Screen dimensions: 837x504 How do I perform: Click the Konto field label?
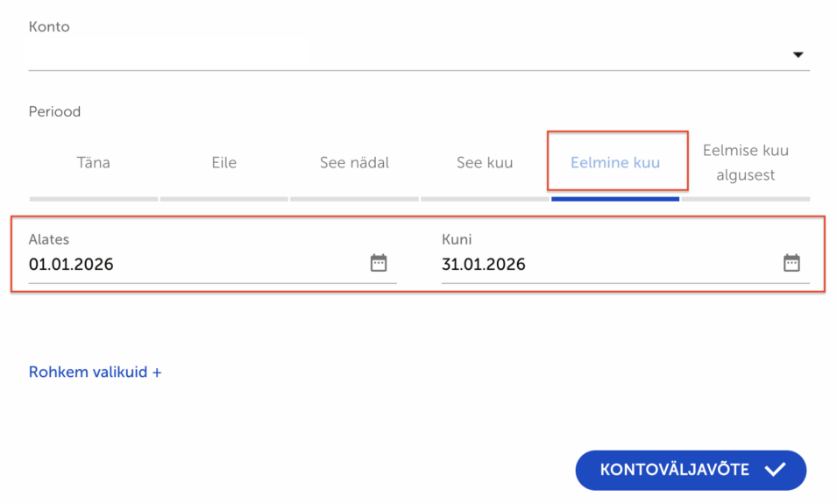(49, 27)
